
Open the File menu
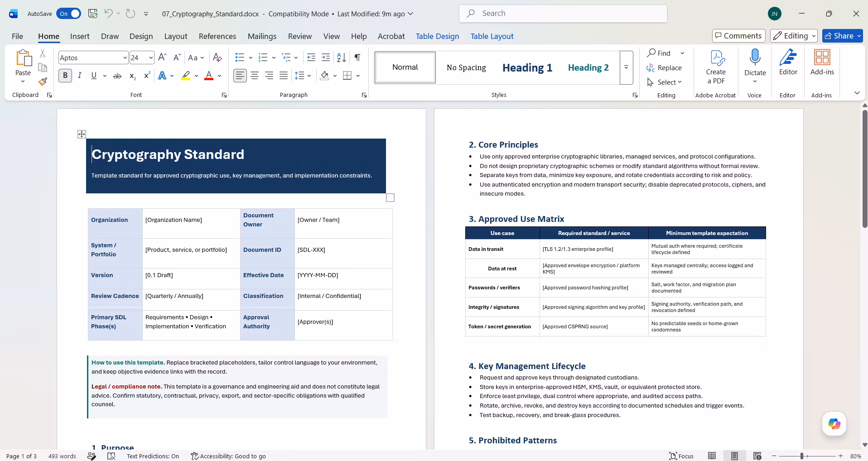click(x=17, y=36)
